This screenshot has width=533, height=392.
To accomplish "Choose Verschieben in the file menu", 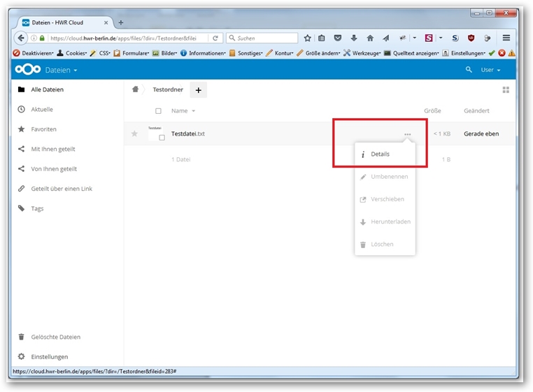I will coord(385,199).
